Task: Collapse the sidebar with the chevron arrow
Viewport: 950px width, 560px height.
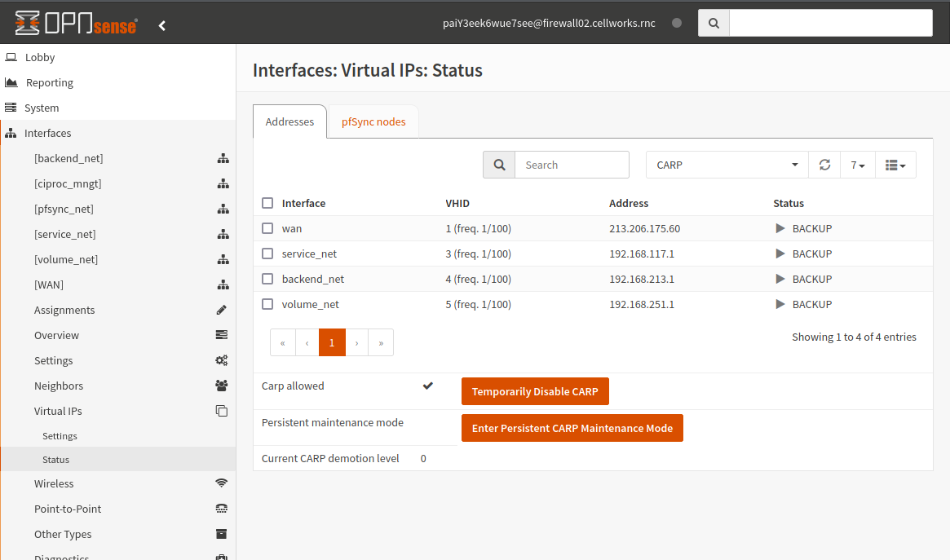Action: pyautogui.click(x=161, y=24)
